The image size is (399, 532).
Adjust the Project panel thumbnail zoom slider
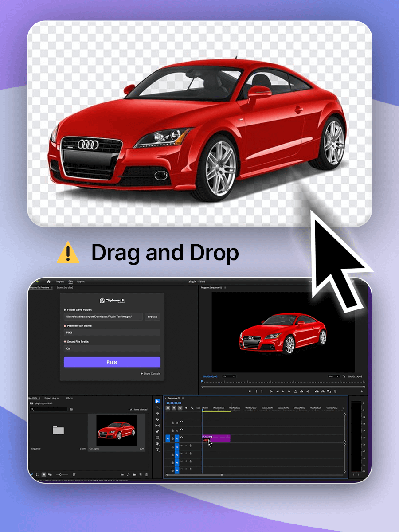tap(61, 474)
